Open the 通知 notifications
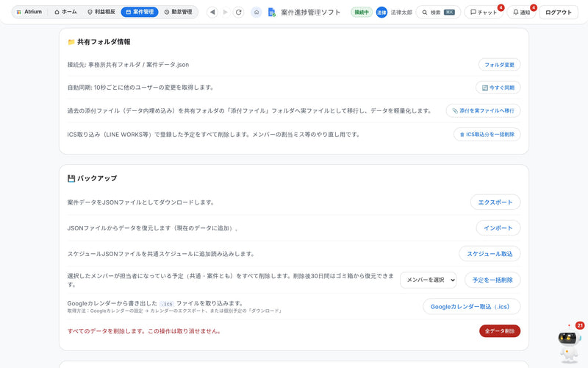The height and width of the screenshot is (368, 588). [x=521, y=13]
